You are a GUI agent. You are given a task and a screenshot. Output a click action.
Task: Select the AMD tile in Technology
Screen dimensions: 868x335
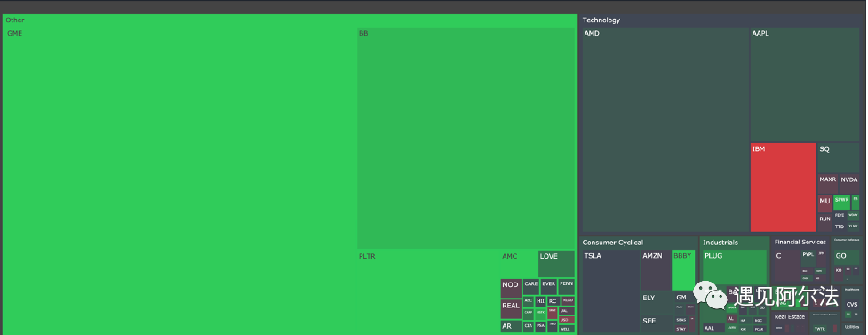tap(665, 130)
